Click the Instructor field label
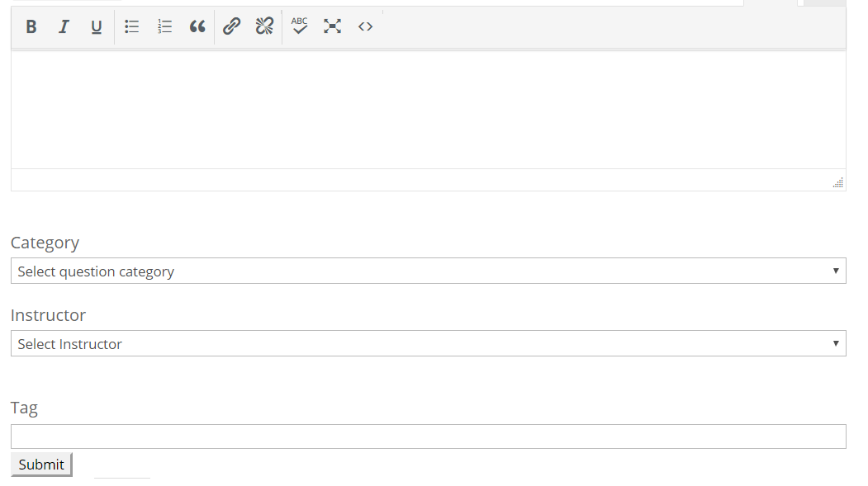The height and width of the screenshot is (486, 868). (48, 315)
